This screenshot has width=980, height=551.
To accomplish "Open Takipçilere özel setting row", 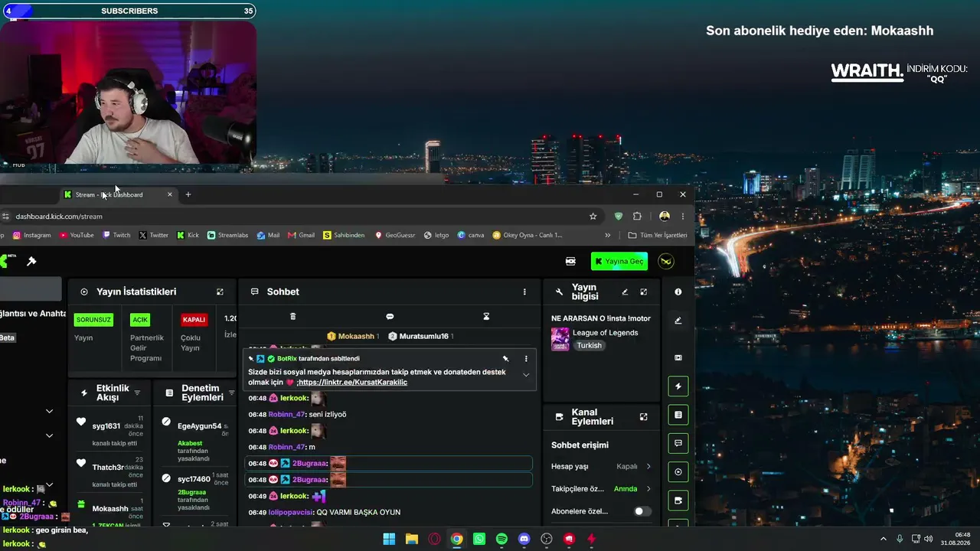I will pos(601,489).
